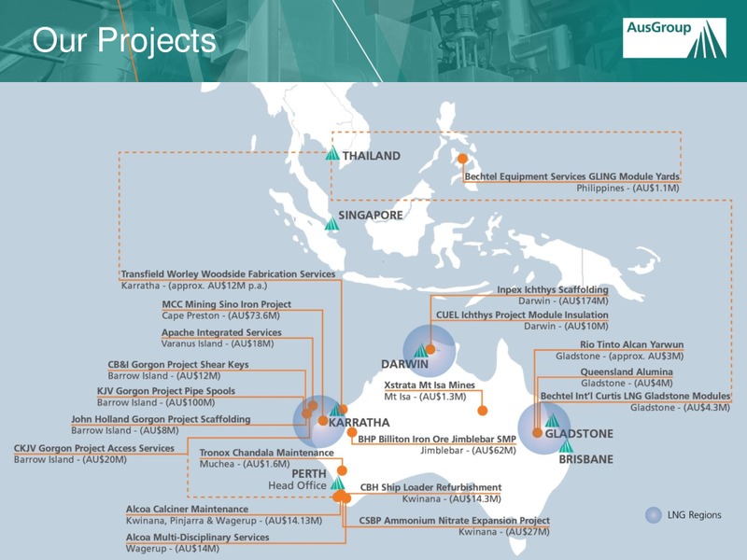Click the orange Mt Isa project dot
The width and height of the screenshot is (747, 560).
coord(483,411)
